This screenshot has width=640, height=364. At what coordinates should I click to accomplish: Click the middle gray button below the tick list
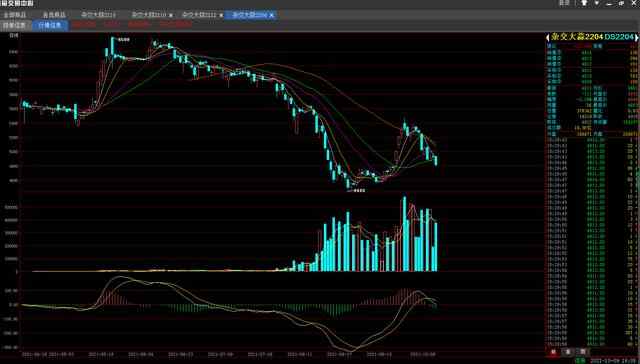point(568,352)
